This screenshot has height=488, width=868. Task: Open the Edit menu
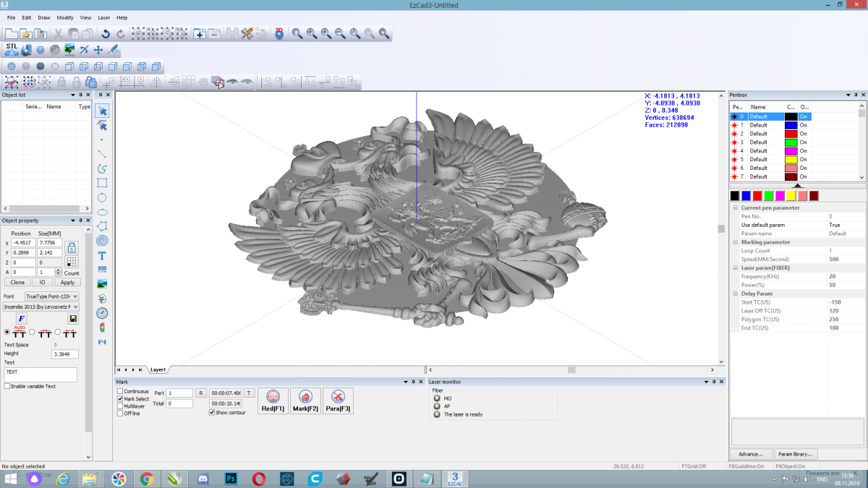coord(27,17)
